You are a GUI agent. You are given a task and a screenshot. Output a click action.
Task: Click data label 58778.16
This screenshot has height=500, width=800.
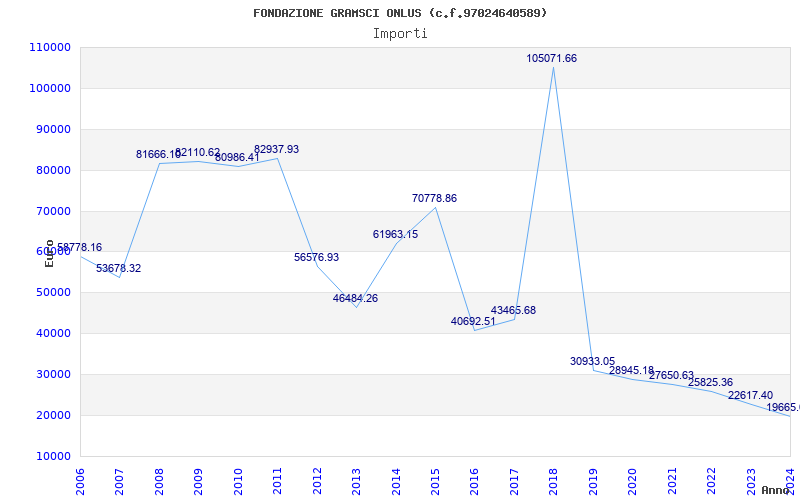point(80,247)
